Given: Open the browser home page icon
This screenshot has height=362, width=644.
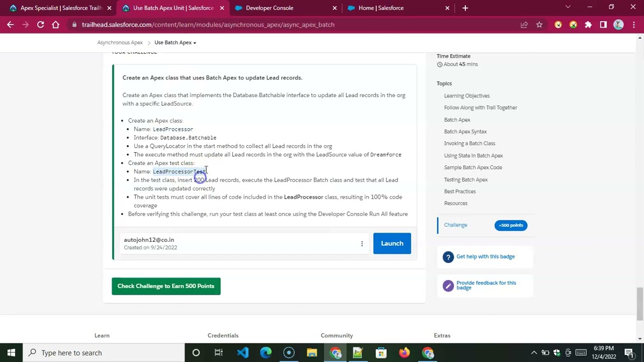Looking at the screenshot, I should coord(55,25).
